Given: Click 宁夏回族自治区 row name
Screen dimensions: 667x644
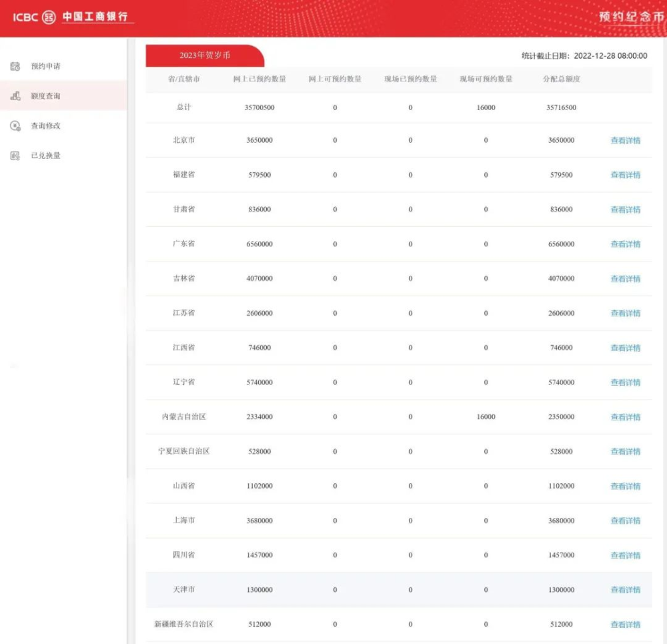Looking at the screenshot, I should 184,451.
